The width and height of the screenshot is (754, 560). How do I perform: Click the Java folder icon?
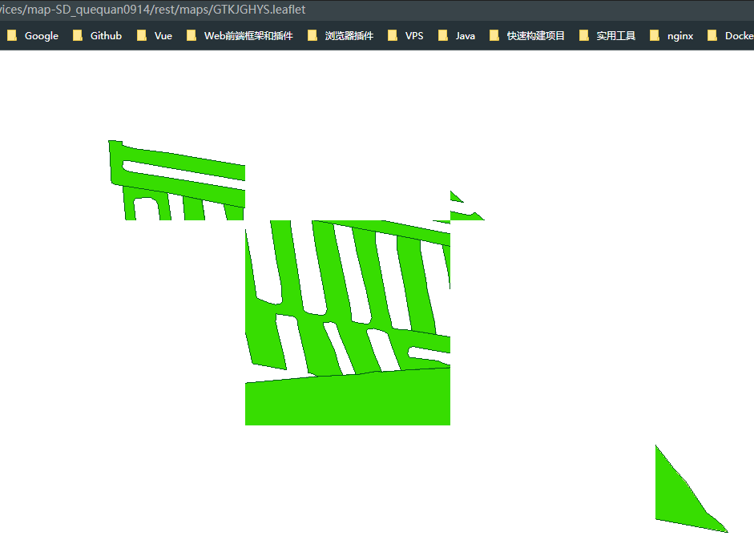pyautogui.click(x=443, y=35)
